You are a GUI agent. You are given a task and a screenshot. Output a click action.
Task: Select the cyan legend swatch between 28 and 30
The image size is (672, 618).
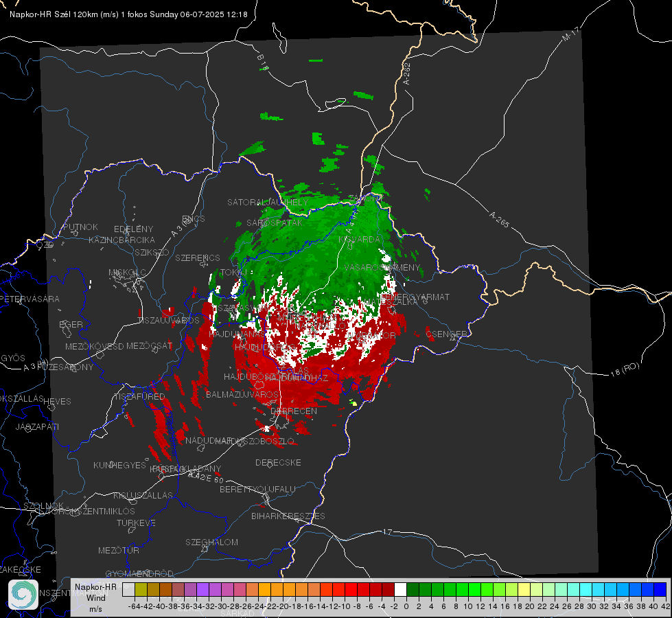coord(586,589)
